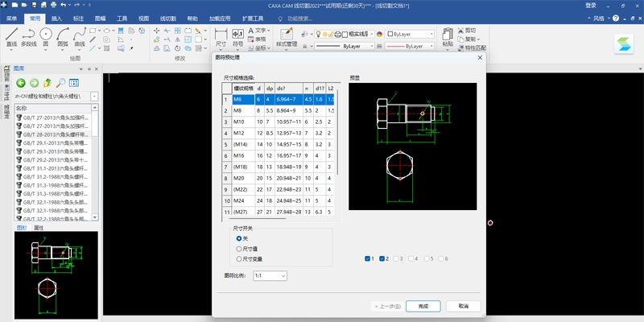644x322 pixels.
Task: Click the bolt preview in dialog
Action: pyautogui.click(x=413, y=147)
